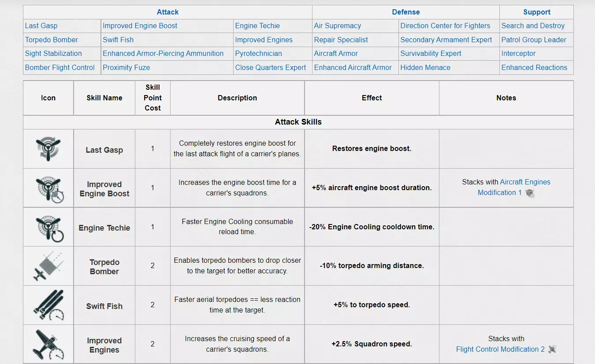Click the Aircraft Engines Modification 1 icon
The width and height of the screenshot is (595, 364).
pyautogui.click(x=530, y=193)
